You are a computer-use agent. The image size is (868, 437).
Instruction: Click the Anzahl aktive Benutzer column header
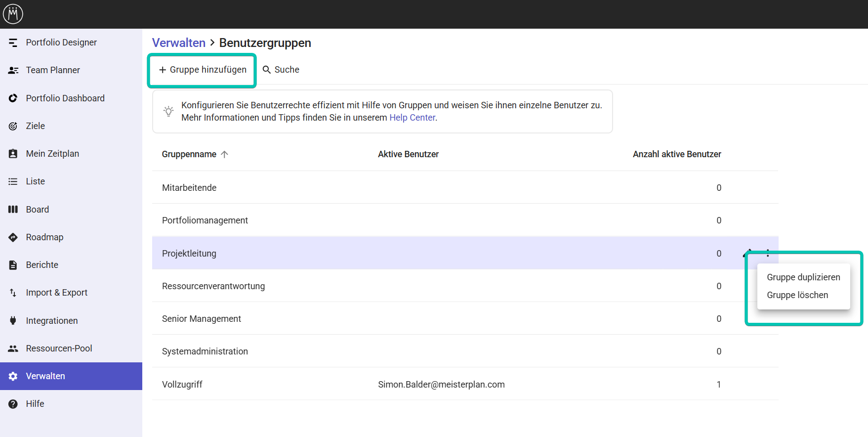677,154
